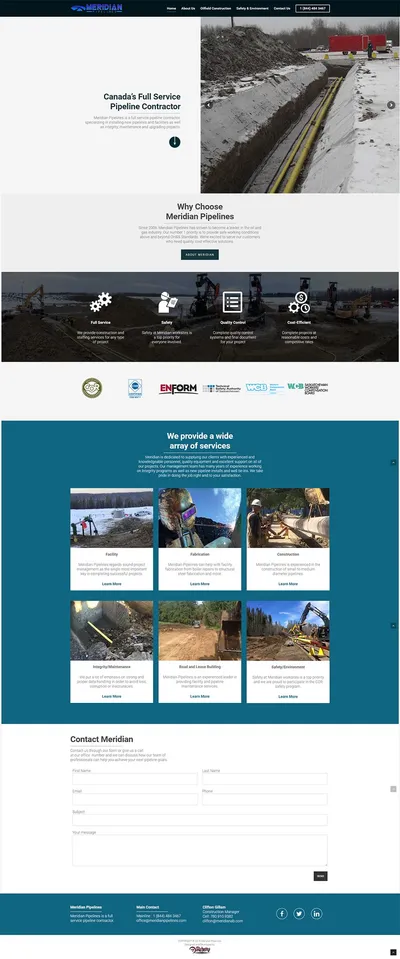Viewport: 400px width, 959px height.
Task: Click the First Name input field
Action: (135, 779)
